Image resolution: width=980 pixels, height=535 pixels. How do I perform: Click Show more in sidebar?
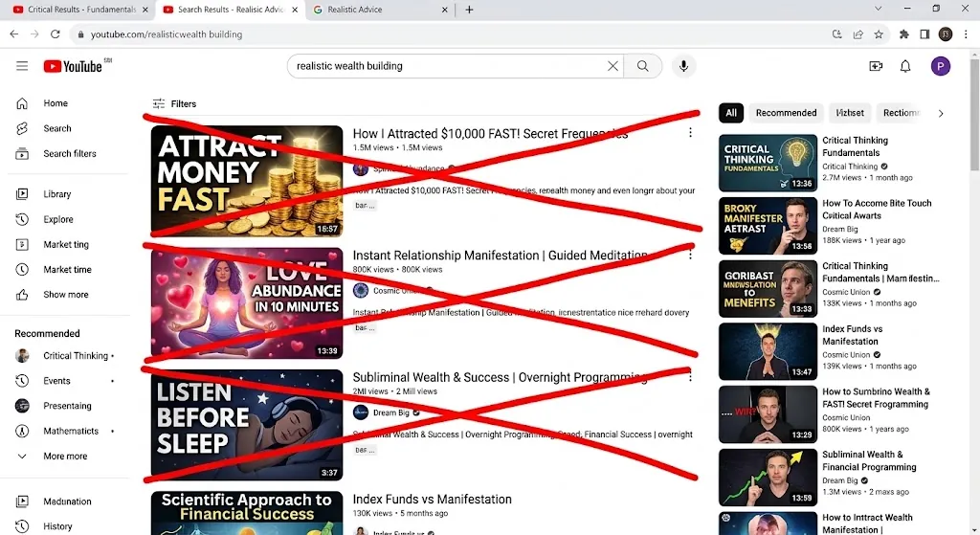click(x=68, y=295)
